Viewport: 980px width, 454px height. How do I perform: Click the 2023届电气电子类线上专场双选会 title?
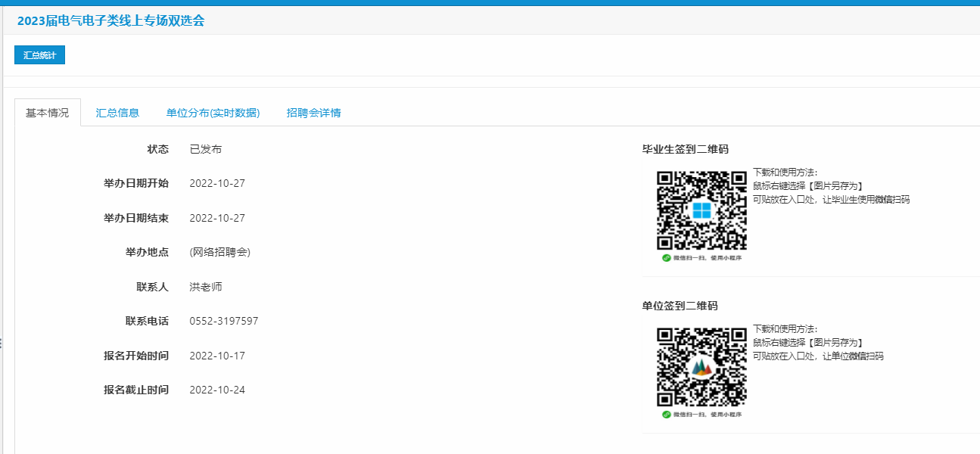click(110, 20)
